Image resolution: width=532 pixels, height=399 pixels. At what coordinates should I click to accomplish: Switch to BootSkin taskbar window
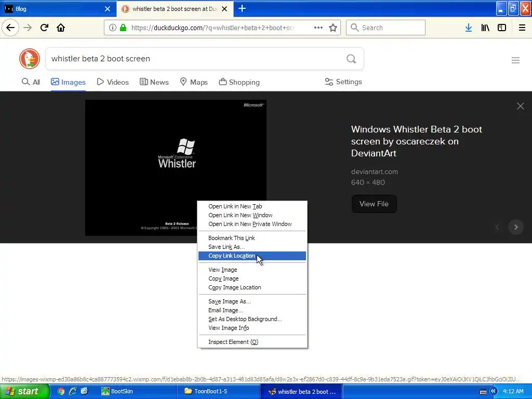coord(135,391)
